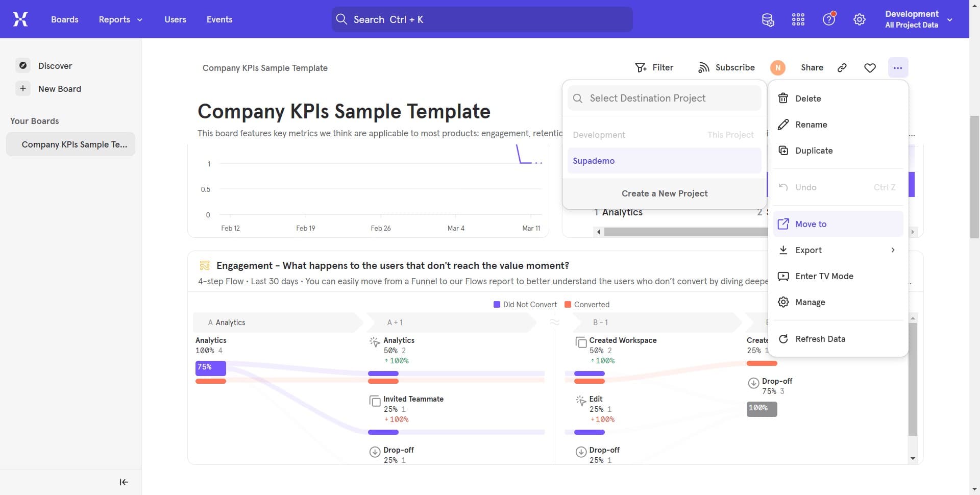Copy the board link icon
Screen dimensions: 980x495
point(842,67)
